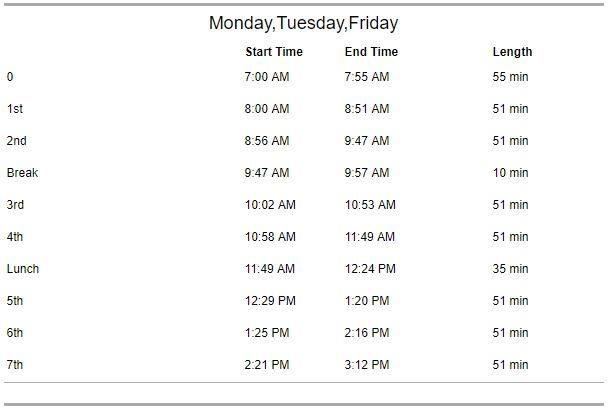Click the Length column header
Screen dimensions: 608x410
click(x=512, y=52)
